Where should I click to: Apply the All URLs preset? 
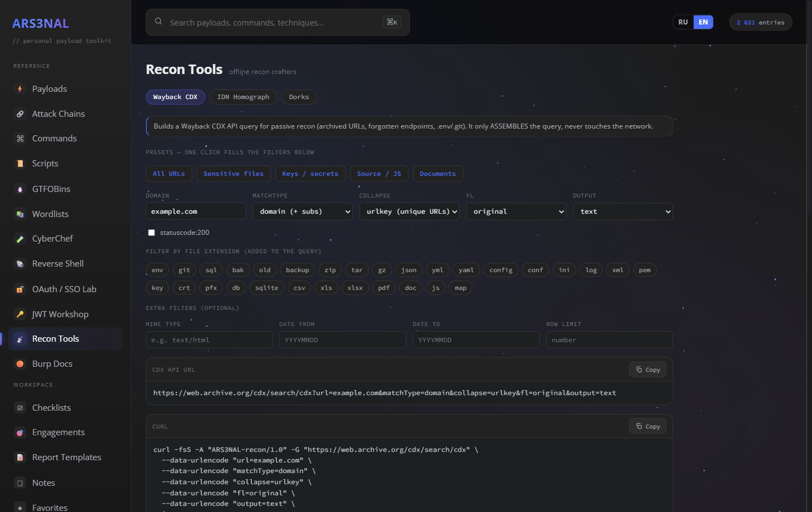pyautogui.click(x=169, y=174)
